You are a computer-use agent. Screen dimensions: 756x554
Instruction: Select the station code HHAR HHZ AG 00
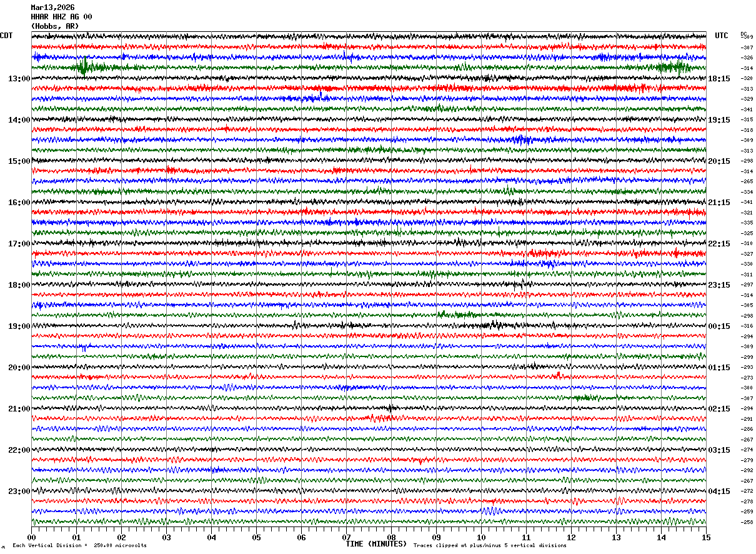tap(61, 17)
